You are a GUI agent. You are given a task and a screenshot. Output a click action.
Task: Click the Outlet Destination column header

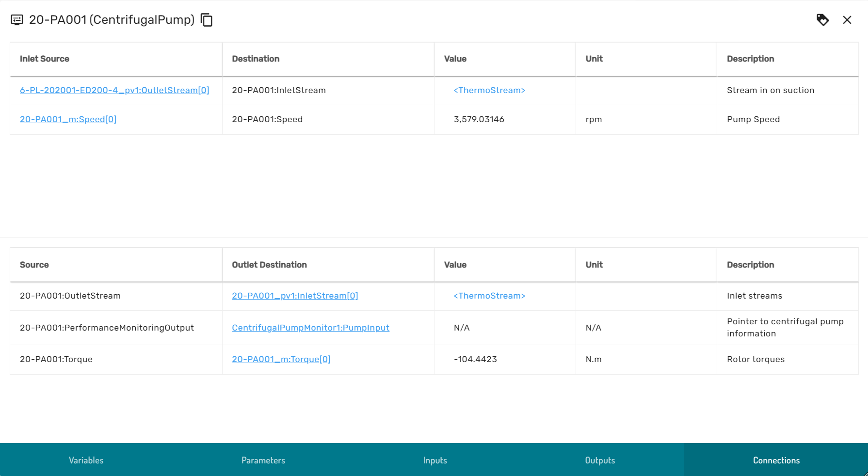click(269, 265)
